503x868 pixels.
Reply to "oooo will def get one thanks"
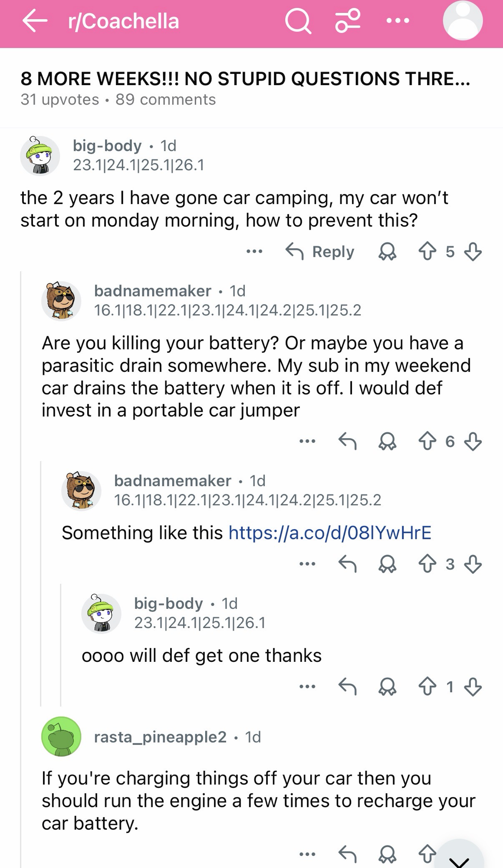click(x=347, y=687)
